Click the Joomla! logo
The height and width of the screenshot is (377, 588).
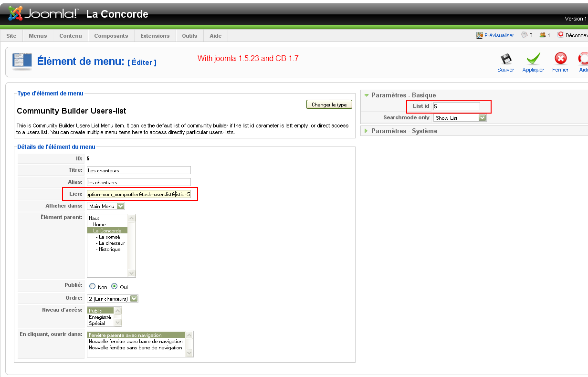coord(42,13)
